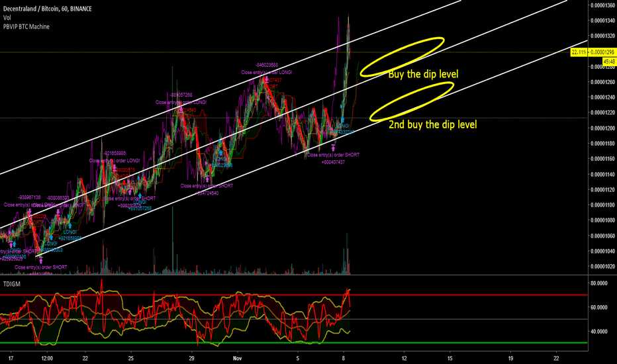Click 'Close entry(s) order SHORT' above +808407437

coord(333,155)
